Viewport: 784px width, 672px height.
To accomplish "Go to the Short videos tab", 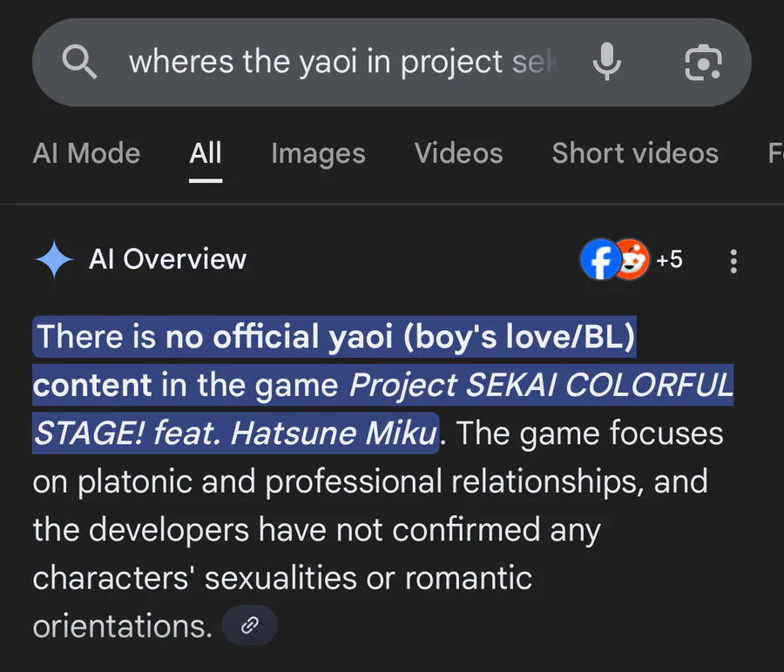I will (635, 153).
